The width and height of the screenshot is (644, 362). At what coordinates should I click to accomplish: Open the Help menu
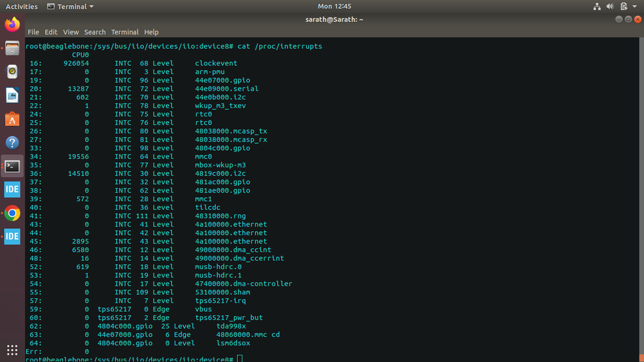tap(151, 32)
